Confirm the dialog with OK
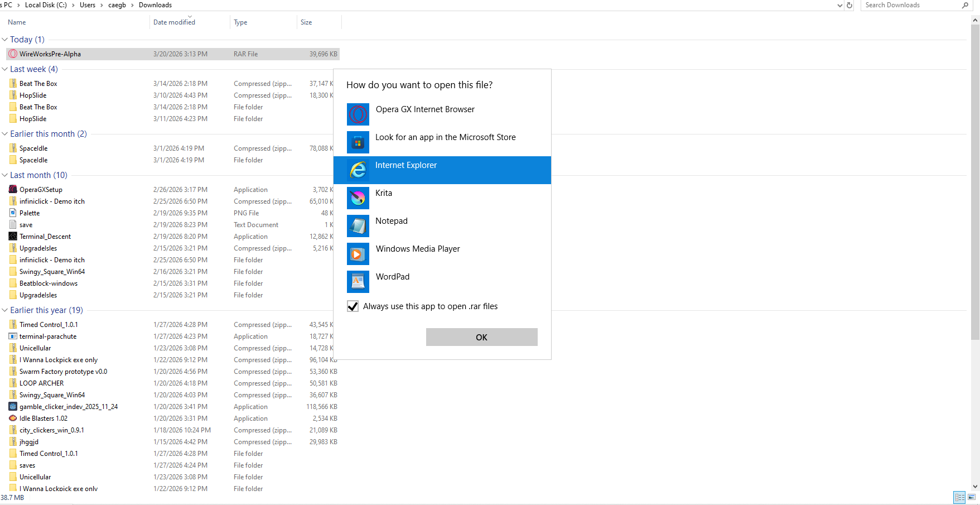980x505 pixels. tap(482, 337)
